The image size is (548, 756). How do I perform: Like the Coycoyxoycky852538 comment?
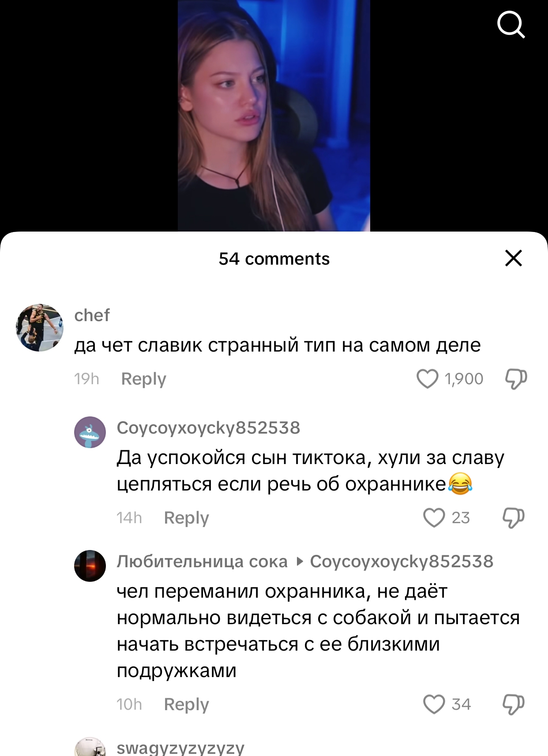434,517
